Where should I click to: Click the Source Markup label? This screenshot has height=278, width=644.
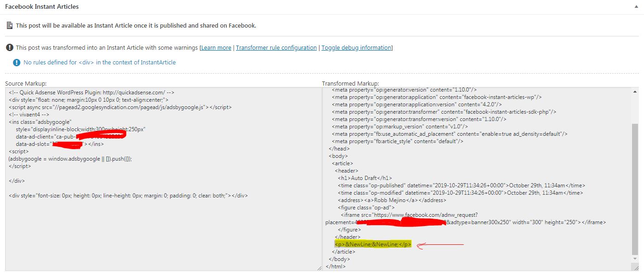coord(26,83)
